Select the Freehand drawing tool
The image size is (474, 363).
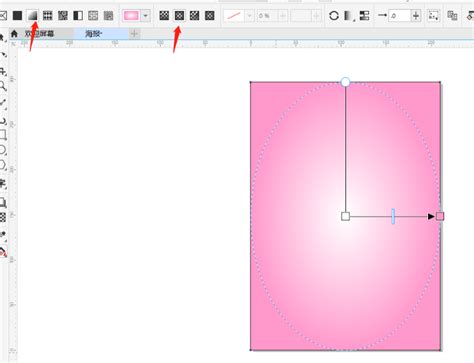pos(3,104)
